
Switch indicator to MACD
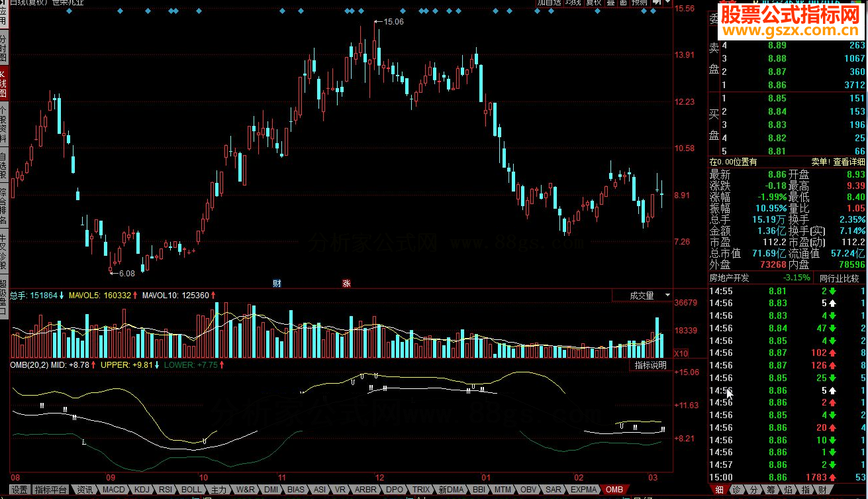(113, 490)
